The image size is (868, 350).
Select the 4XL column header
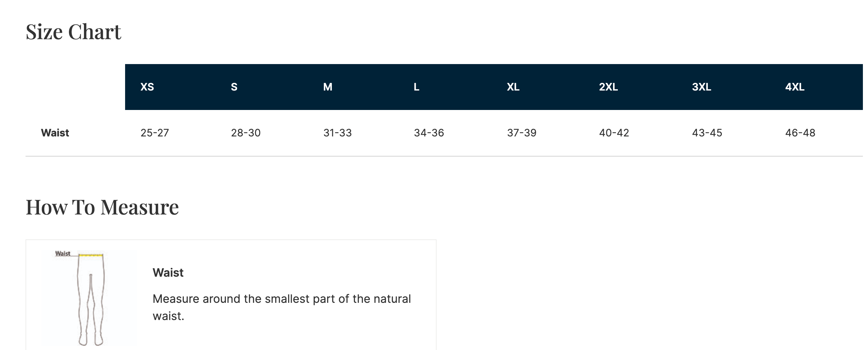coord(795,87)
